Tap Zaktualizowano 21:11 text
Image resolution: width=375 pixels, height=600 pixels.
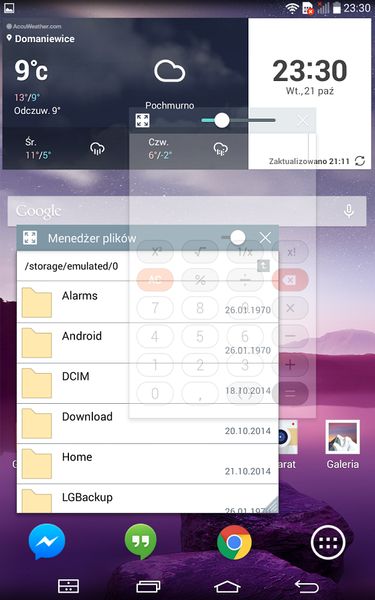click(x=309, y=161)
